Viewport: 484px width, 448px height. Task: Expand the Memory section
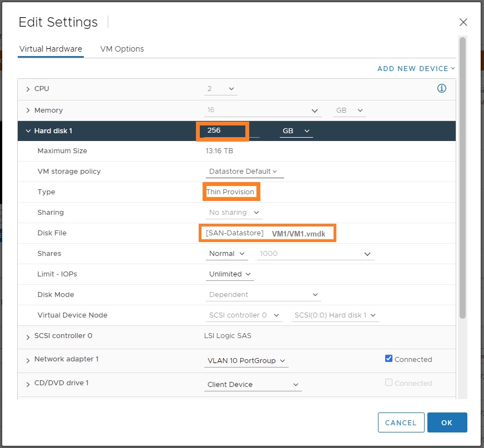point(28,110)
